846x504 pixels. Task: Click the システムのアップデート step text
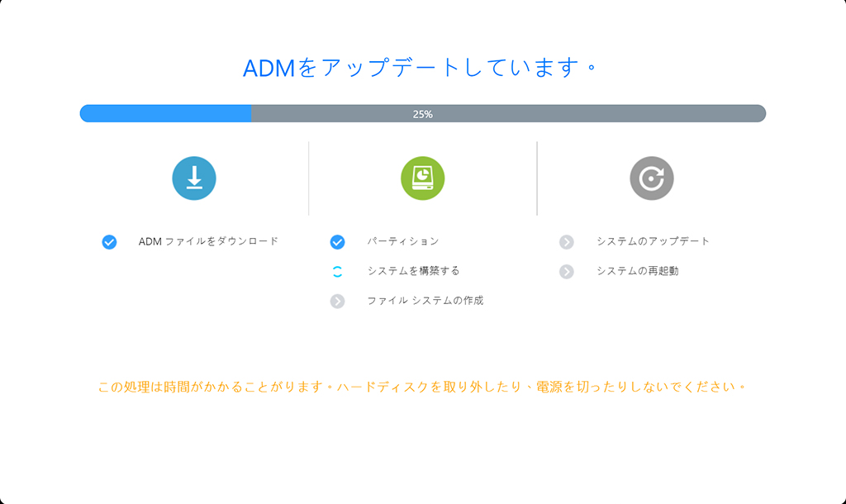tap(653, 241)
